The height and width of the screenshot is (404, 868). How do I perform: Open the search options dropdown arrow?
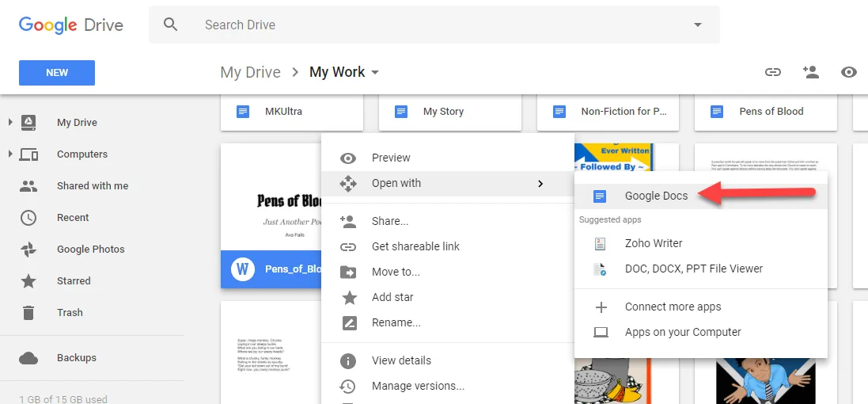tap(698, 25)
